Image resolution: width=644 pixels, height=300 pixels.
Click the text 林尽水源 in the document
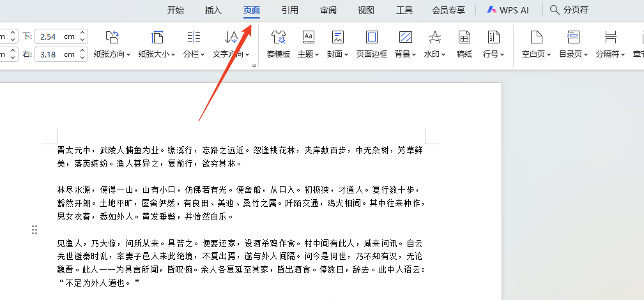(74, 190)
